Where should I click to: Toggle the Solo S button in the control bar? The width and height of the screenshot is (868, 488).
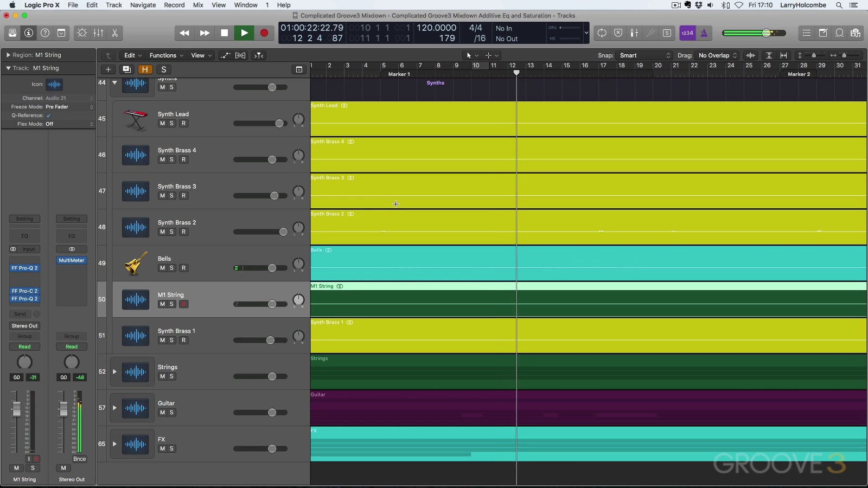667,33
